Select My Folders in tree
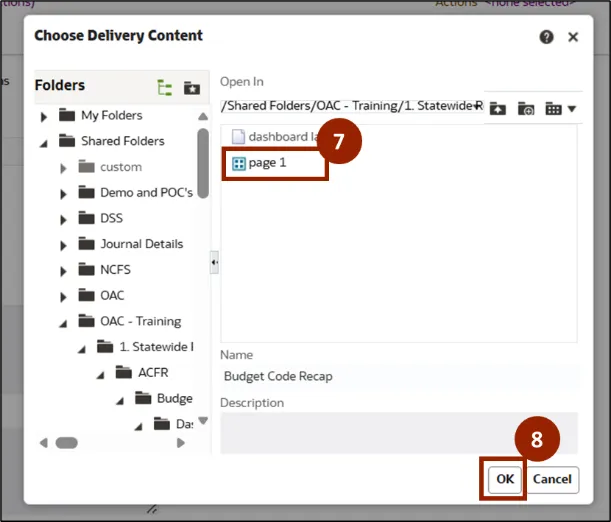Screen dimensions: 611x522 tap(111, 115)
